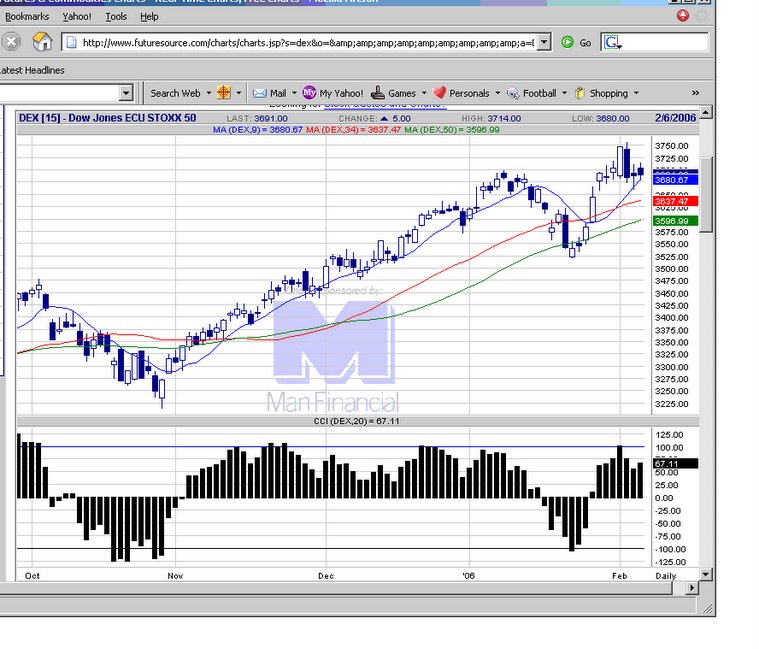Click the Stock Quotes and Charts link
Viewport: 759px width, 649px height.
tap(385, 105)
